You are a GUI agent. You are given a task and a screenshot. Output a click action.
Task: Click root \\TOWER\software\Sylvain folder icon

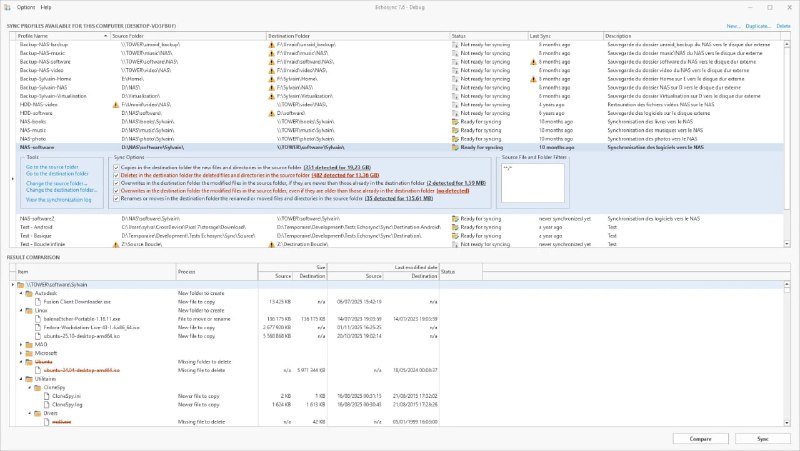pos(21,285)
